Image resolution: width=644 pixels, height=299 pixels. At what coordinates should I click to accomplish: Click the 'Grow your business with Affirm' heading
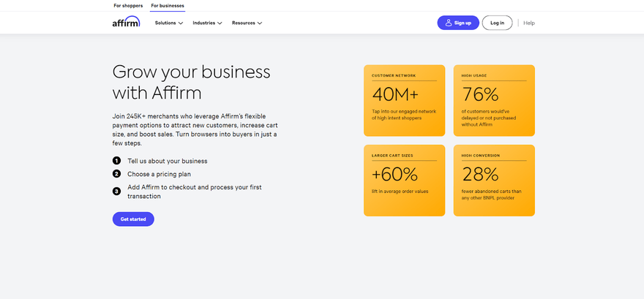(x=192, y=83)
